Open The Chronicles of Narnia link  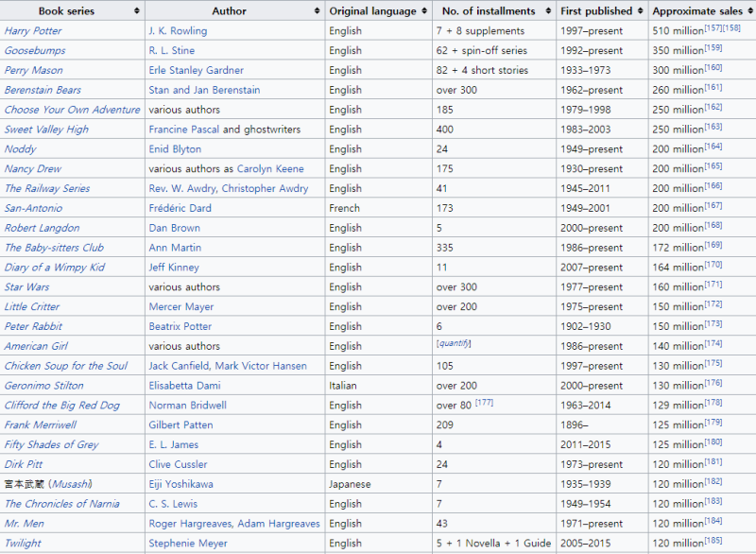[62, 504]
